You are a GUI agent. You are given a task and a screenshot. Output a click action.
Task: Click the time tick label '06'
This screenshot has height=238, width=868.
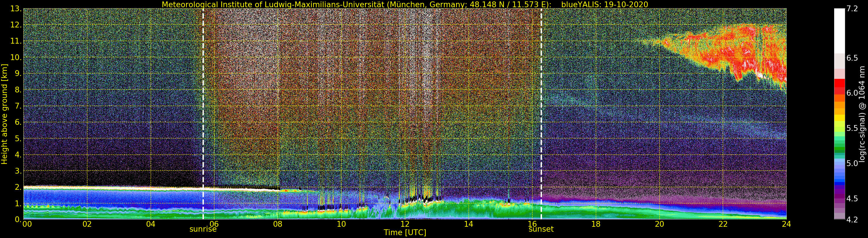(214, 224)
